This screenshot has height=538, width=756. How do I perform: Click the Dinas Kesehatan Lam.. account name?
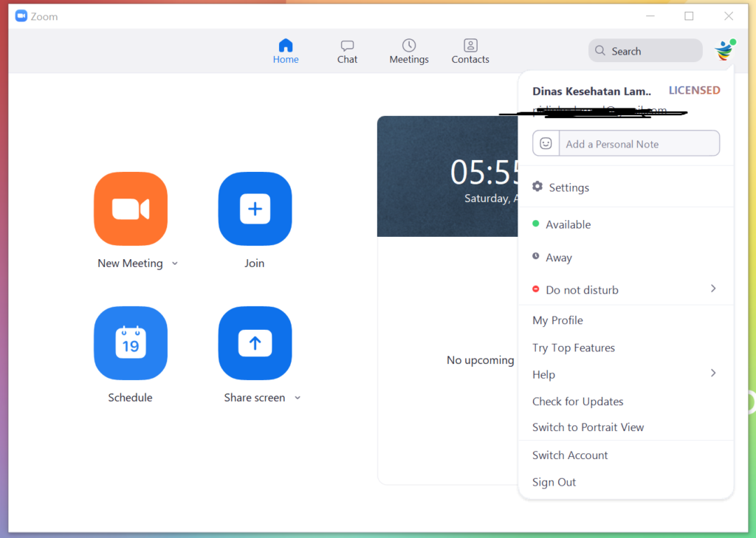coord(591,91)
